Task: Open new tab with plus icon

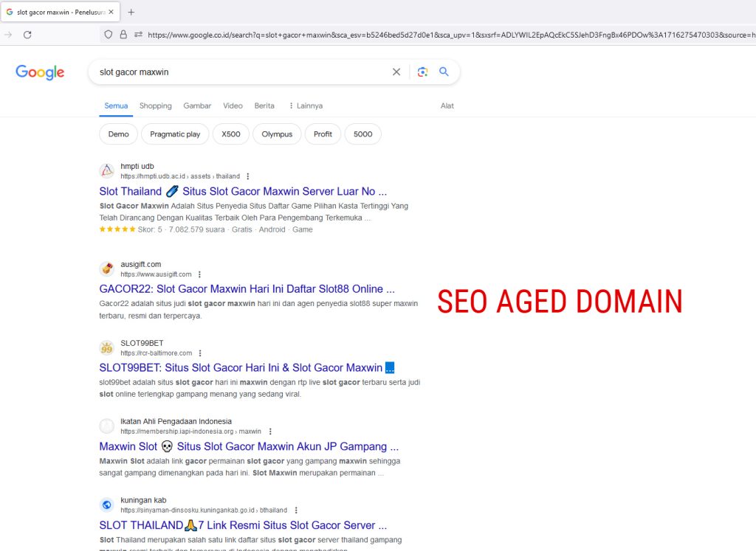Action: [131, 12]
